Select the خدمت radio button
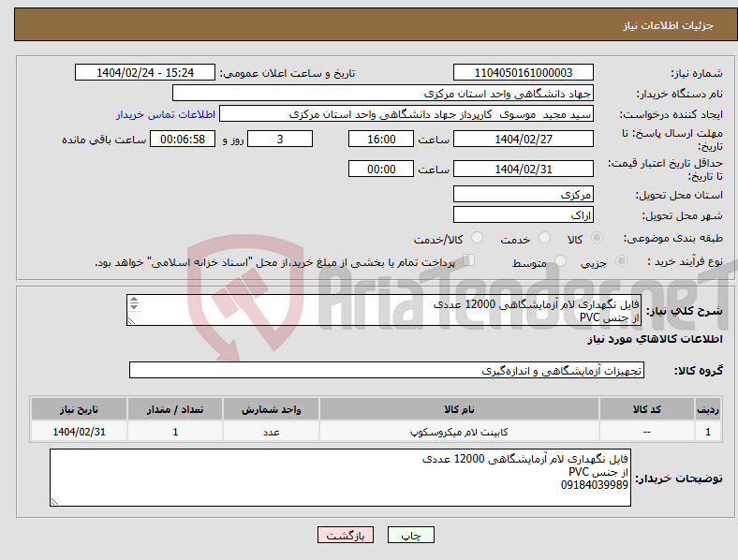 (544, 238)
